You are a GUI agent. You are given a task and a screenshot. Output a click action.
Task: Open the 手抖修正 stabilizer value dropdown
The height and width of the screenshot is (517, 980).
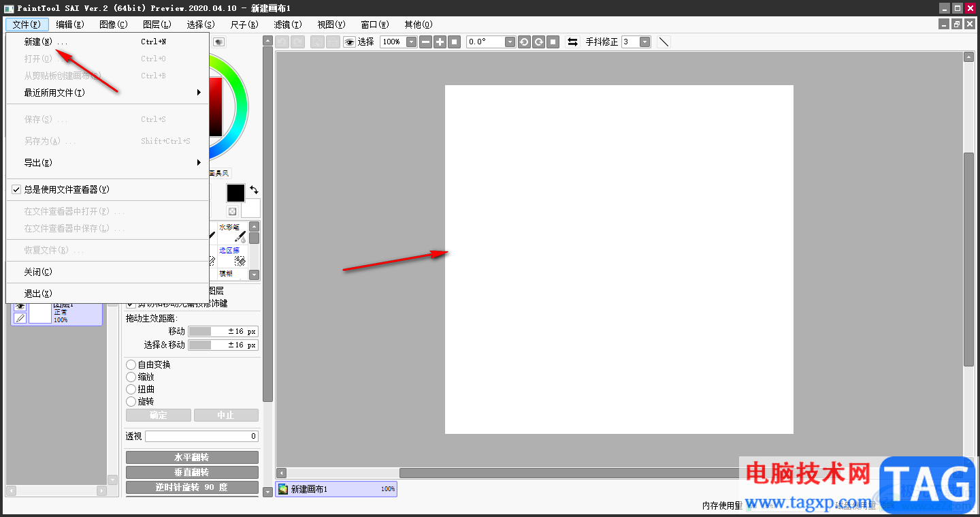[644, 42]
